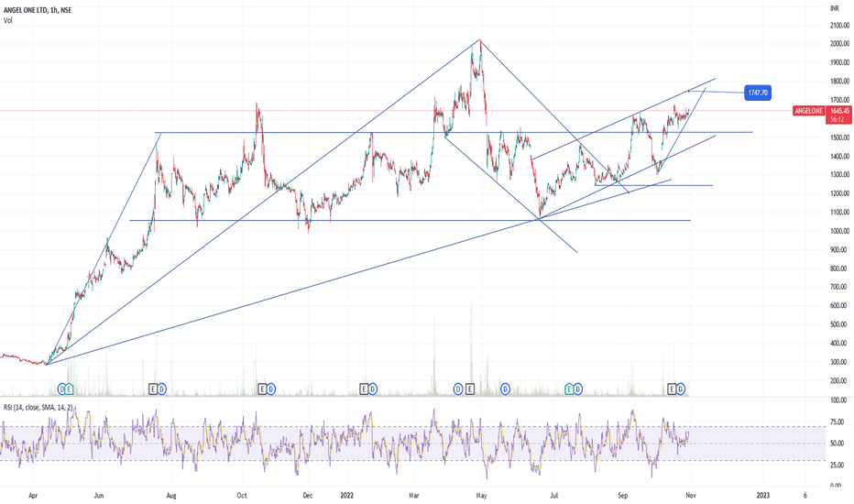Click the Aug label on time axis
Image resolution: width=854 pixels, height=504 pixels.
pyautogui.click(x=171, y=495)
